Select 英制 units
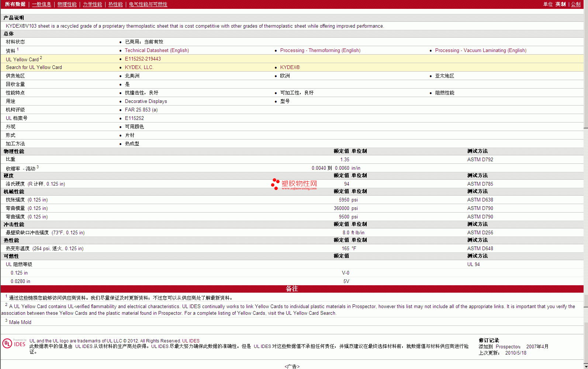Viewport: 588px width, 369px height. pyautogui.click(x=561, y=4)
